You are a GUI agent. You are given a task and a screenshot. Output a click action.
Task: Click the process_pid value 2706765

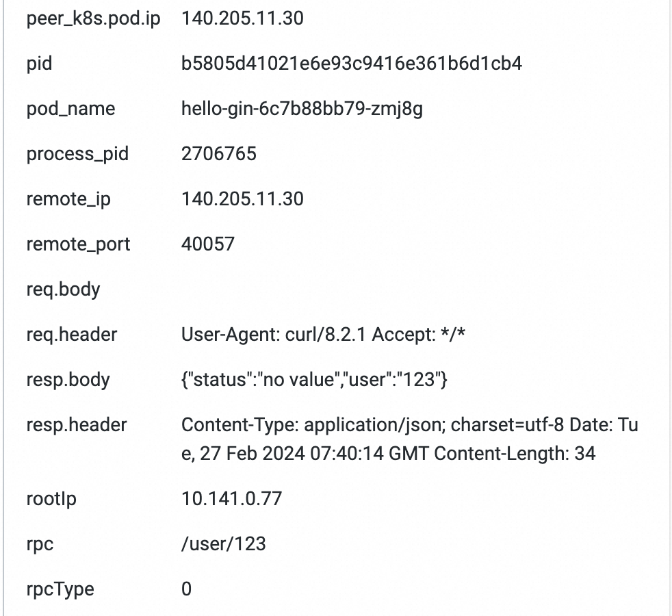tap(219, 154)
